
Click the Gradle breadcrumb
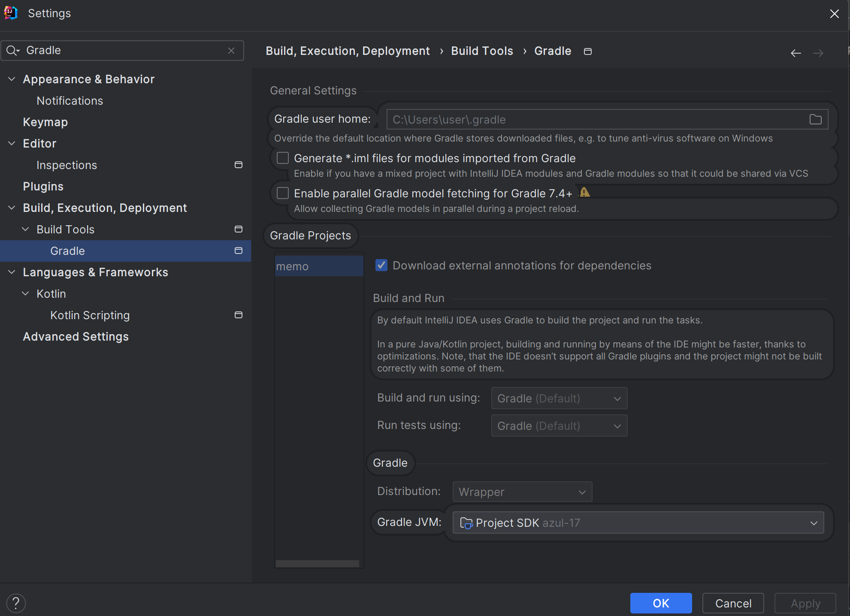point(553,51)
